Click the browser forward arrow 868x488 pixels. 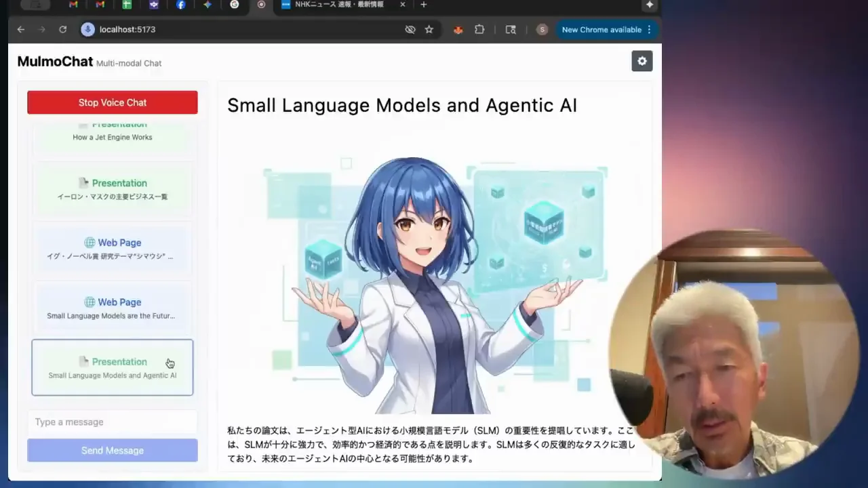42,29
